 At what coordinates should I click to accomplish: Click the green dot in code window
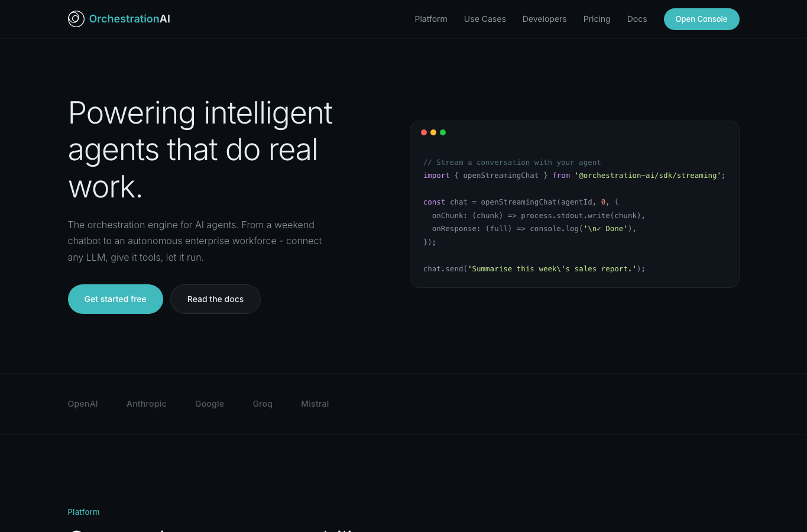(x=443, y=132)
